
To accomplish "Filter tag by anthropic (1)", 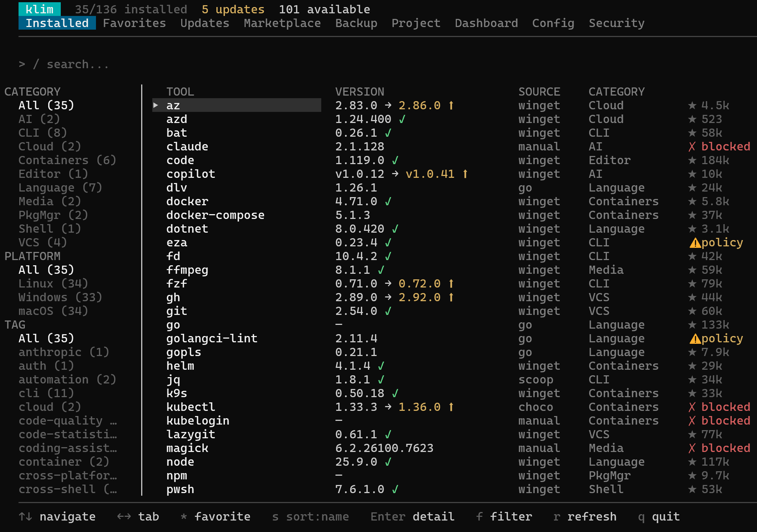I will (x=64, y=352).
